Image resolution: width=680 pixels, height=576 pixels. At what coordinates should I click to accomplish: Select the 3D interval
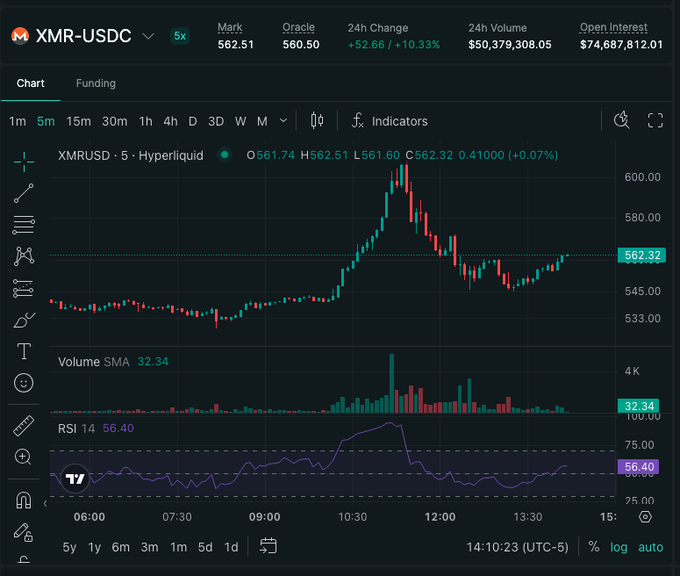click(x=216, y=121)
